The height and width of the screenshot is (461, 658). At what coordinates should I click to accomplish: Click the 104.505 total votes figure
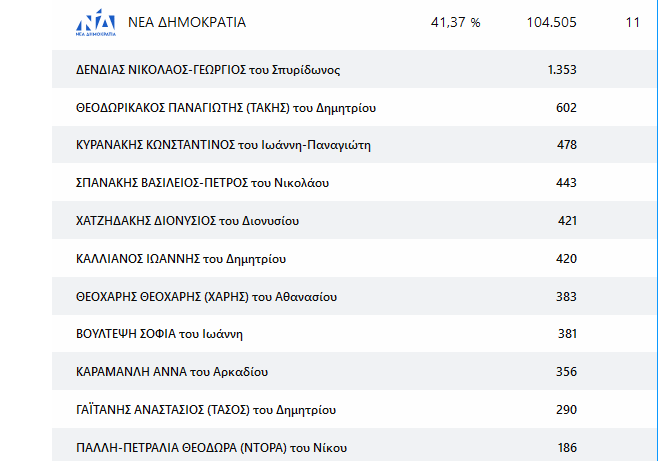click(x=551, y=22)
